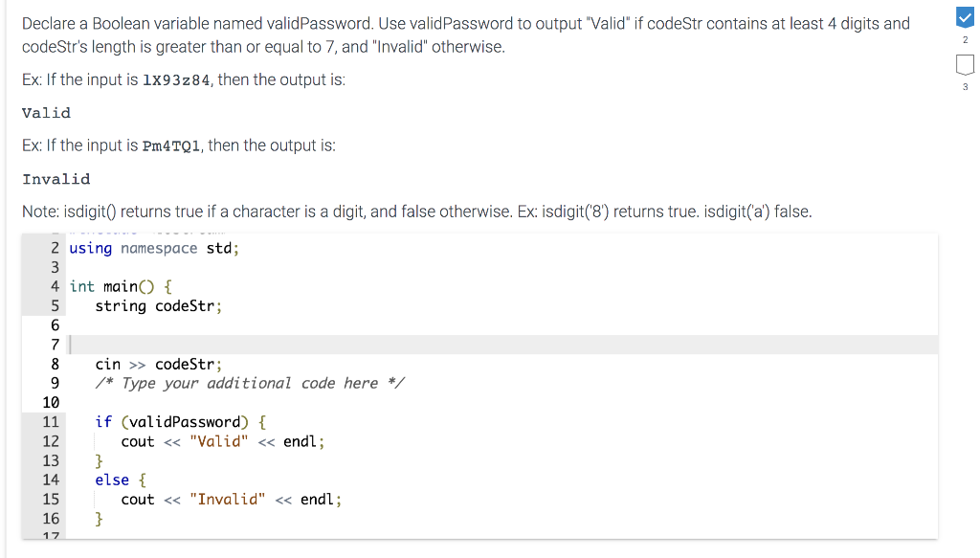
Task: Click the cout "Valid" statement line
Action: [222, 442]
